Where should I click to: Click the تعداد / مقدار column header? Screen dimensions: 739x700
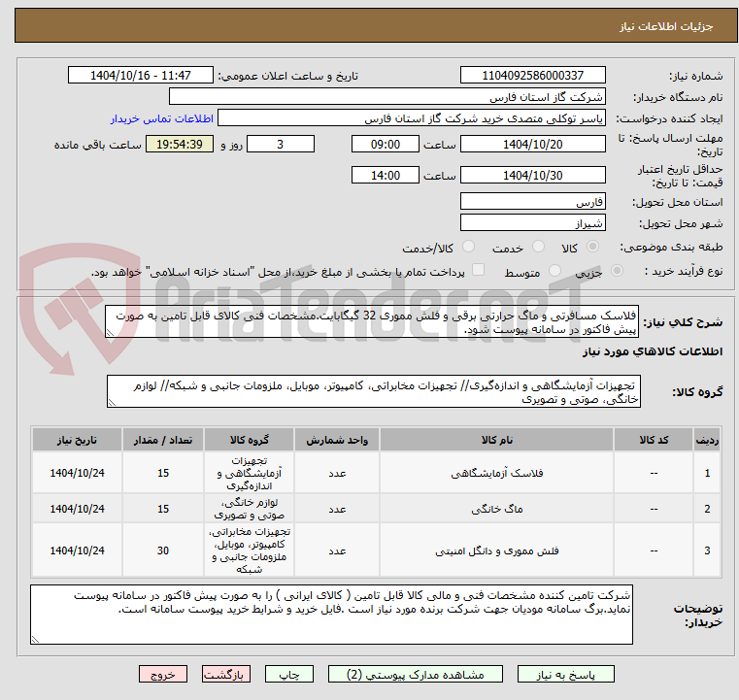tap(162, 440)
